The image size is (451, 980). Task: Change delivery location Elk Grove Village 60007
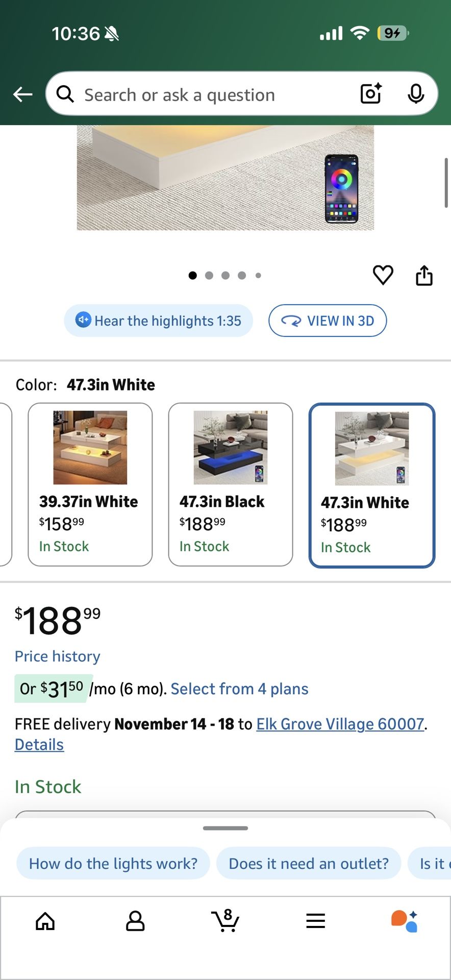pyautogui.click(x=340, y=724)
